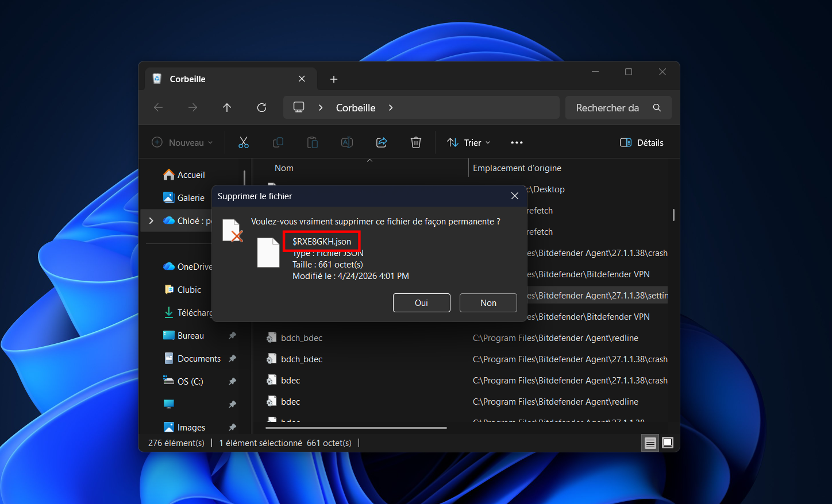This screenshot has width=832, height=504.
Task: Sort by the Nom column header
Action: [x=284, y=168]
